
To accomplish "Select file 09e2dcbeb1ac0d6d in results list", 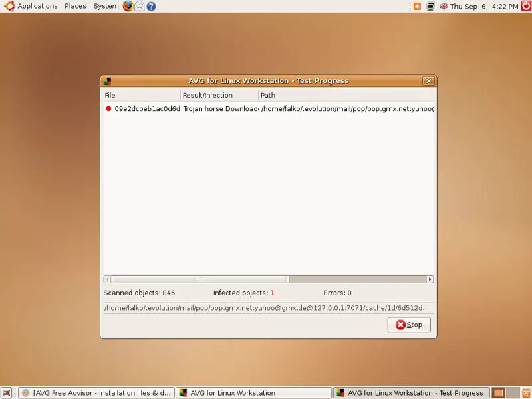I will click(x=147, y=109).
